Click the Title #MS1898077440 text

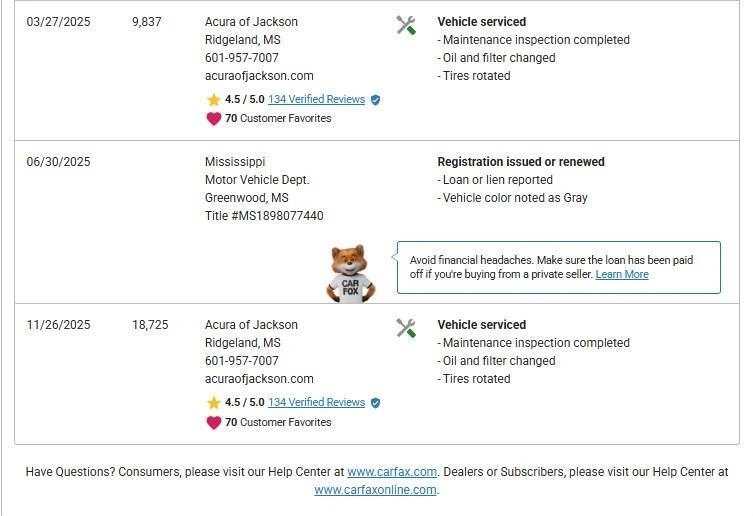[264, 216]
